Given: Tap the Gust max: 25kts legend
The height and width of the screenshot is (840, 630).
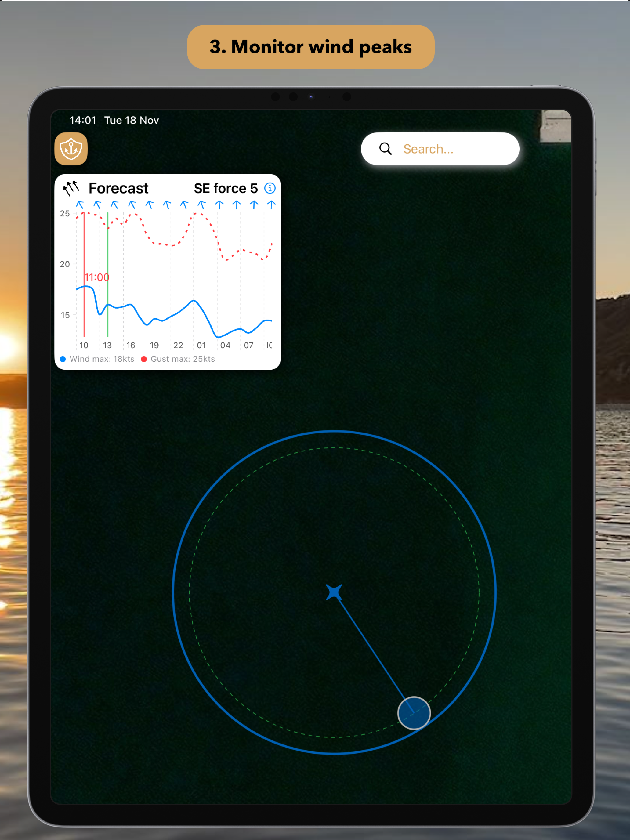Looking at the screenshot, I should pos(183,359).
